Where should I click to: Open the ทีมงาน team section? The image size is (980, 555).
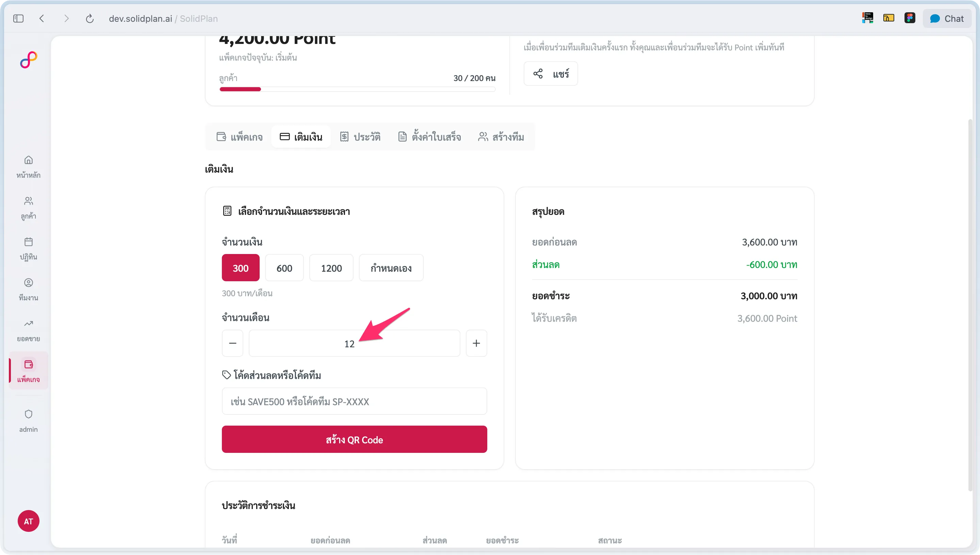(x=29, y=290)
